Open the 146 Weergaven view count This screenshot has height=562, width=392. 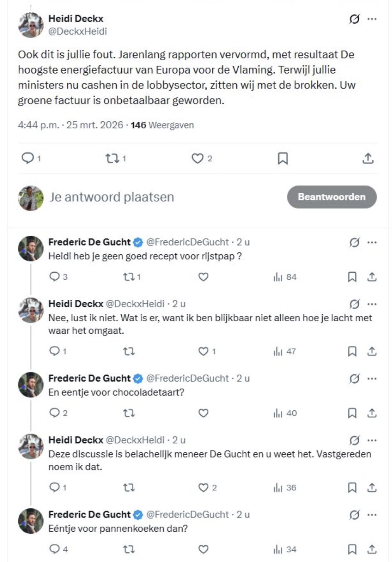point(162,125)
